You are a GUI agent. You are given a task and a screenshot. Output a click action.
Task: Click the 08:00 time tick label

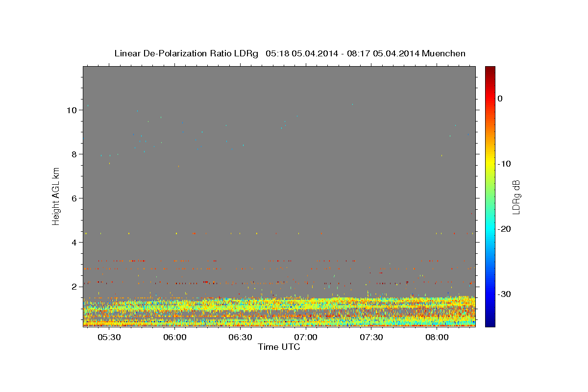click(437, 337)
